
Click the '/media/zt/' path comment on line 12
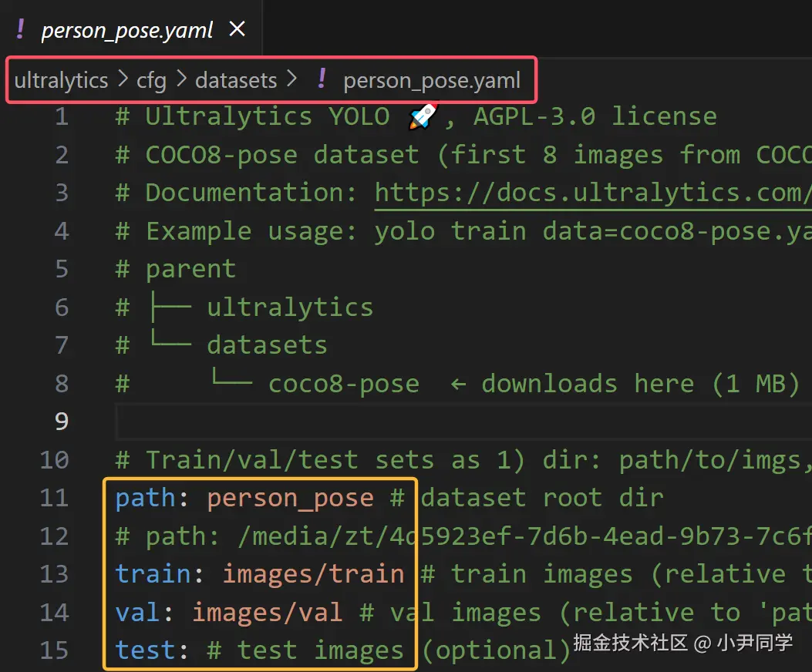tap(313, 536)
